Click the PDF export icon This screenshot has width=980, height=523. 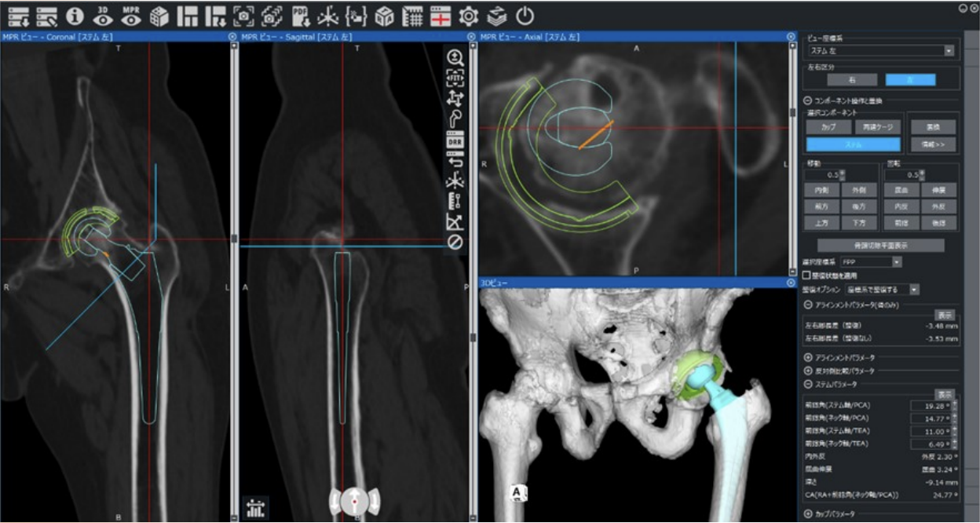(300, 16)
